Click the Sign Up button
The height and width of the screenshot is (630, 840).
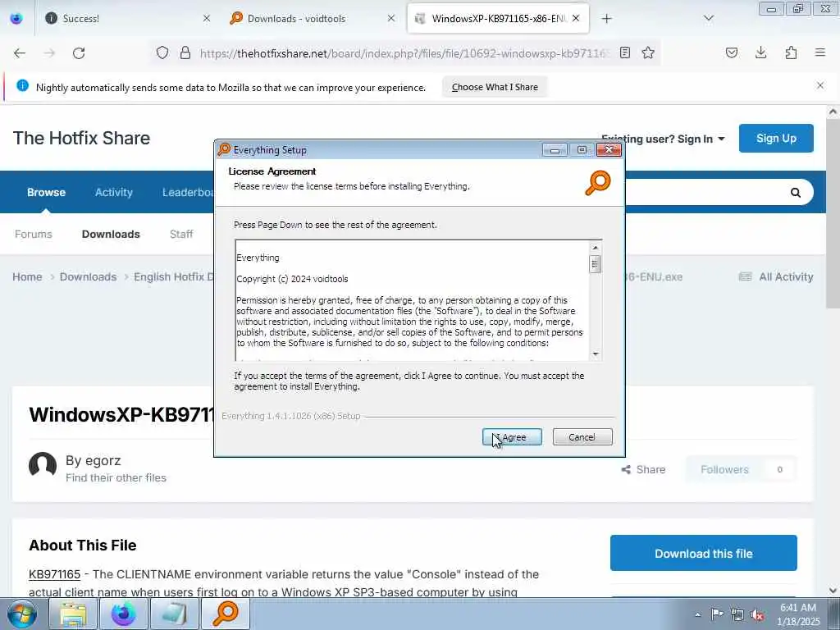coord(776,138)
